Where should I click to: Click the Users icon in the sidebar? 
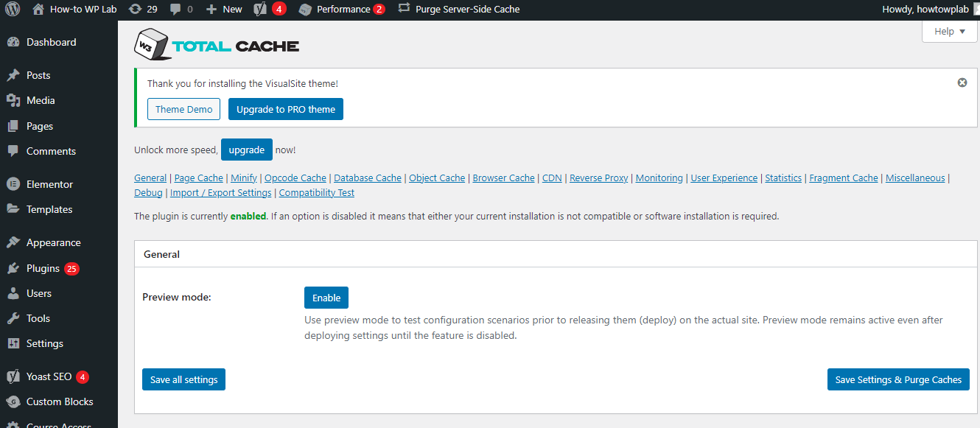point(13,293)
